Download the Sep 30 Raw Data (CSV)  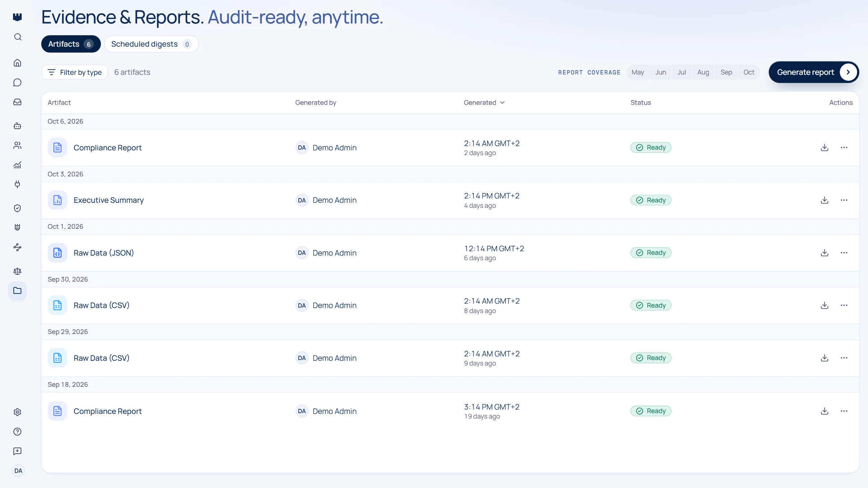(825, 305)
